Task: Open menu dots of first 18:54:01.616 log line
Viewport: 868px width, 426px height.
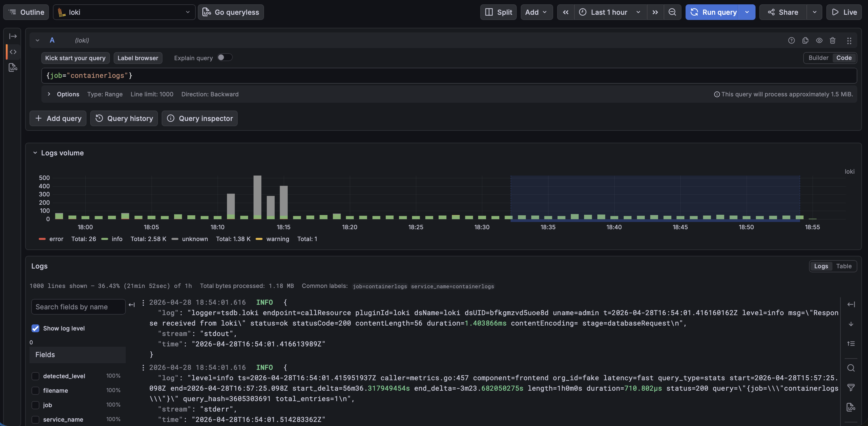Action: [143, 302]
